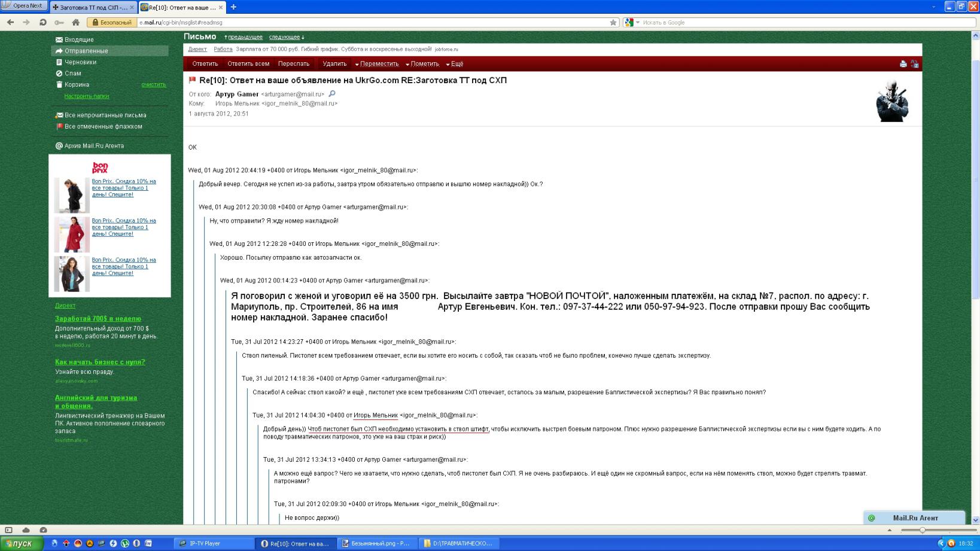Open the Входящие folder
The height and width of the screenshot is (551, 980).
coord(79,39)
